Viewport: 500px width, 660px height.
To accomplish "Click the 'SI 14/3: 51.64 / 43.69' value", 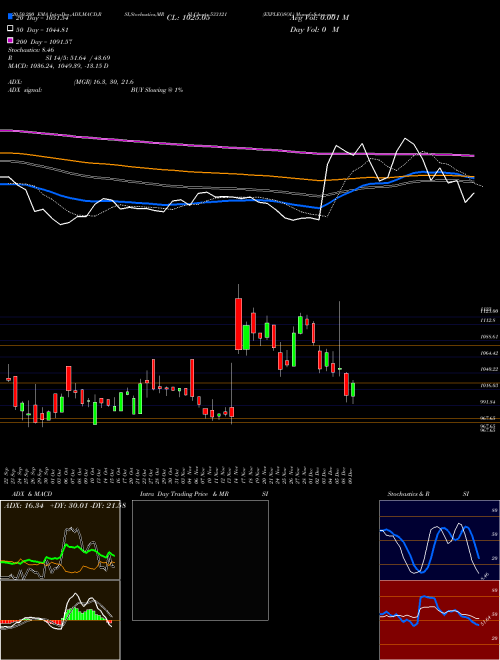I will (x=78, y=58).
